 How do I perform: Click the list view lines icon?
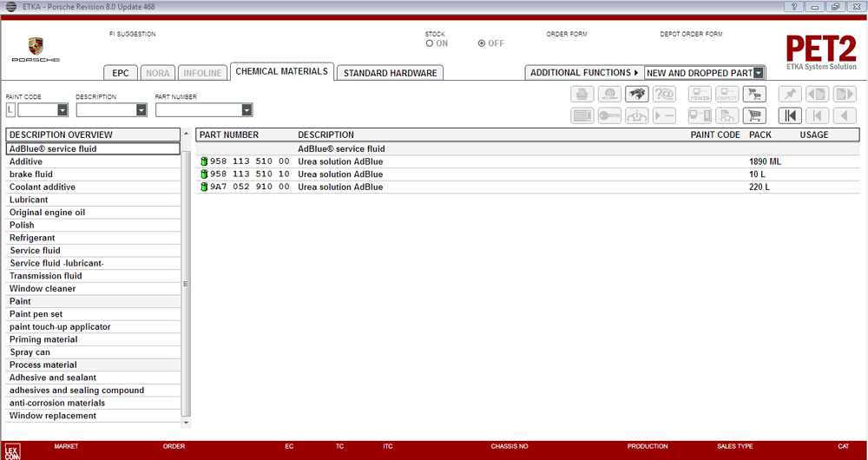click(x=582, y=115)
